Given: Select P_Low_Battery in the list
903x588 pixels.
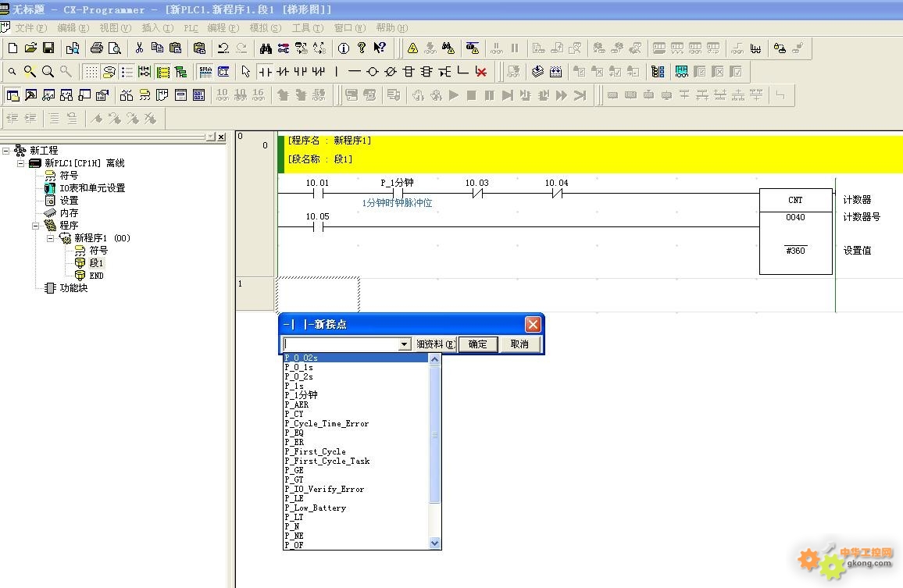Looking at the screenshot, I should click(356, 508).
